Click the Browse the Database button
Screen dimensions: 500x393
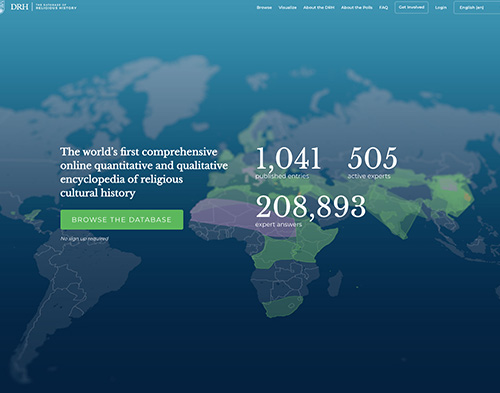point(122,220)
